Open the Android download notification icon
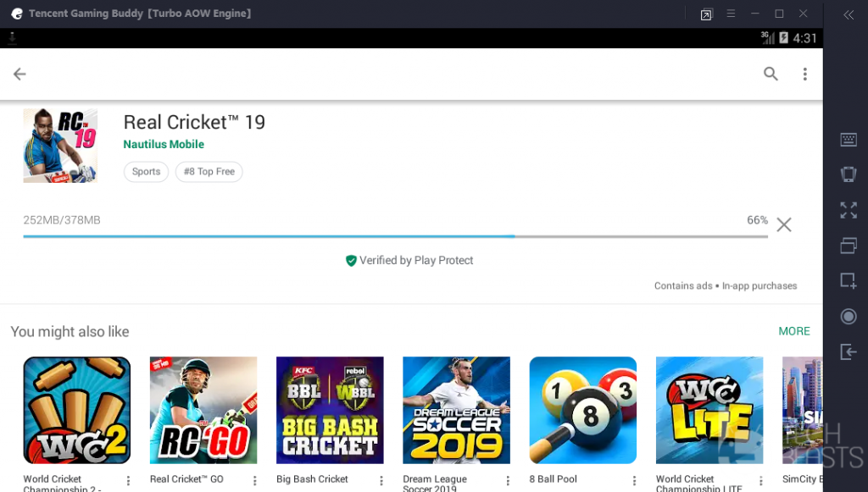 (12, 38)
